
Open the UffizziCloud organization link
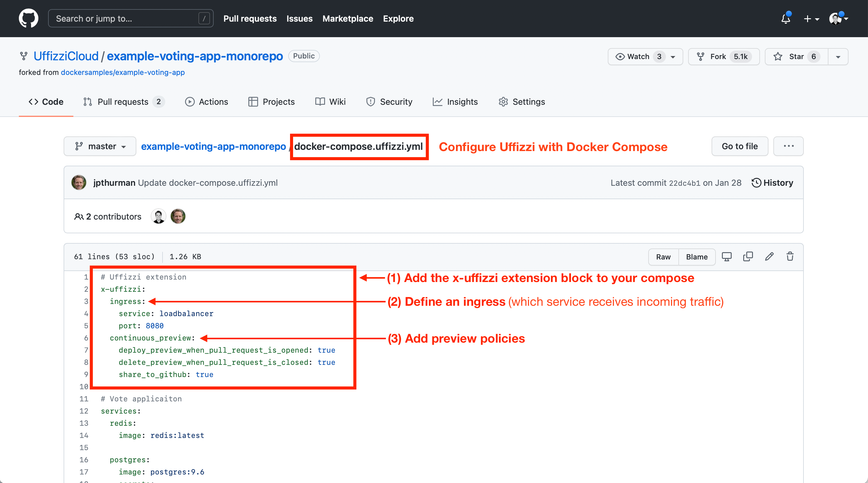click(66, 56)
